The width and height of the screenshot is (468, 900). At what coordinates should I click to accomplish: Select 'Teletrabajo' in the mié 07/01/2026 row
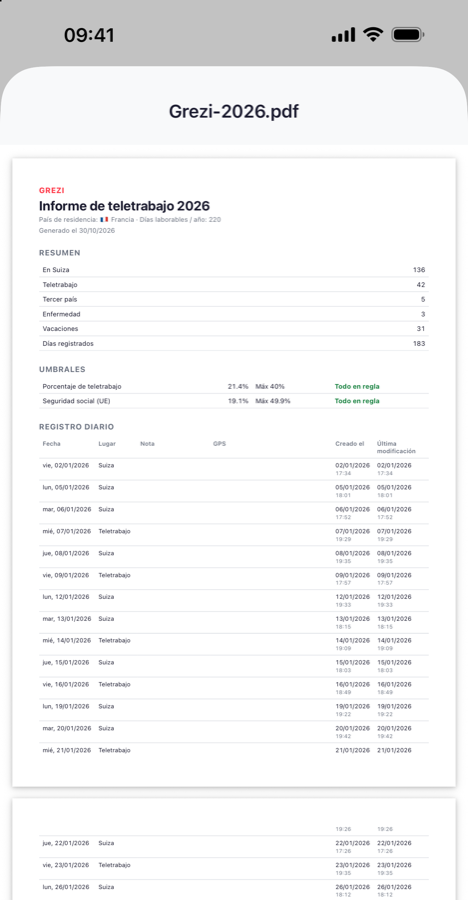pos(114,532)
